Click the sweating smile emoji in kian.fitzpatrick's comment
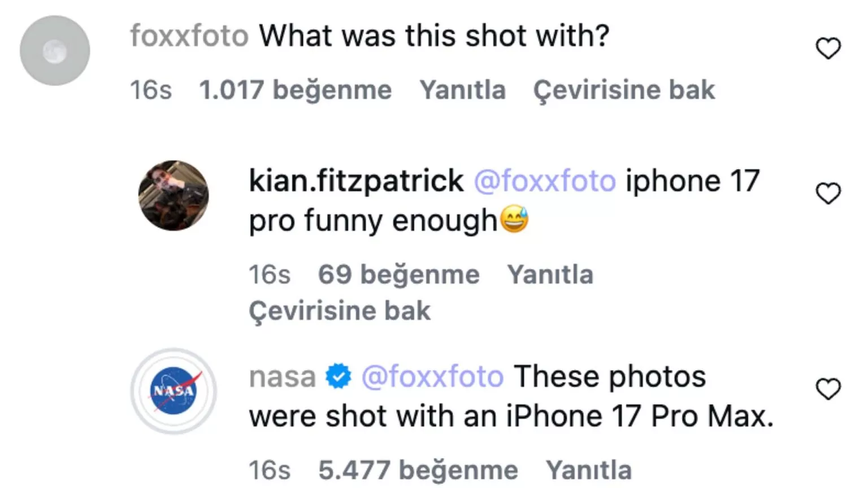This screenshot has width=868, height=488. (x=514, y=220)
